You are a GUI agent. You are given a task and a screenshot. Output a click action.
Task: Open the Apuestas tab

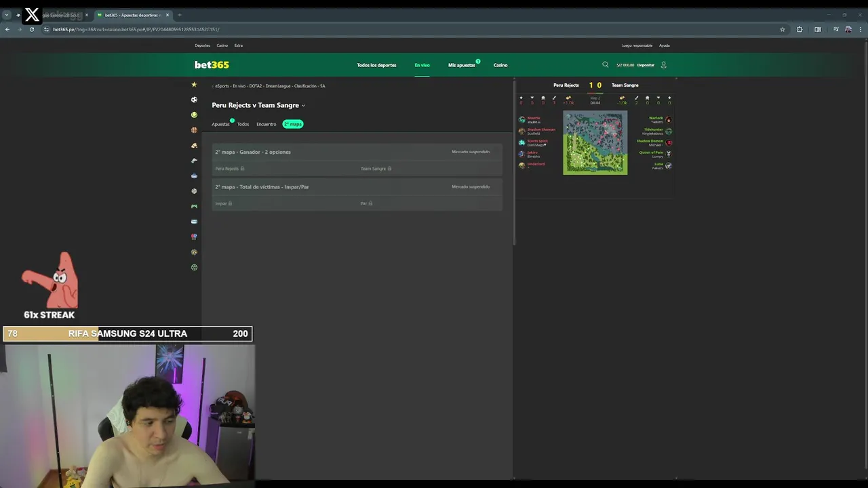[x=220, y=124]
